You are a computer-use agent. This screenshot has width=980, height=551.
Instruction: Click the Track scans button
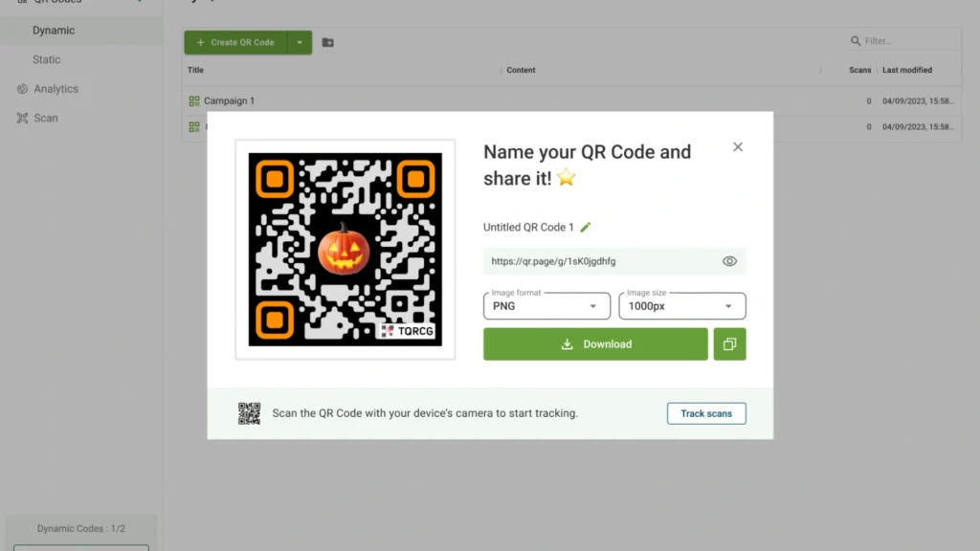tap(706, 413)
